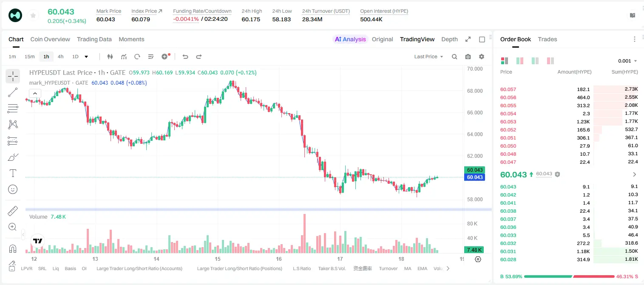Switch chart to Depth view

[x=449, y=39]
